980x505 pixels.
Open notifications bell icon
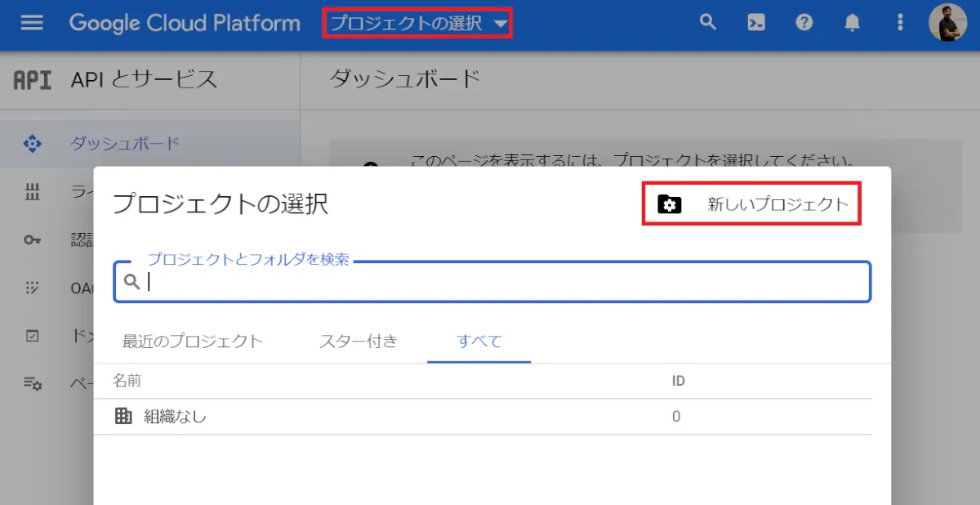coord(853,23)
